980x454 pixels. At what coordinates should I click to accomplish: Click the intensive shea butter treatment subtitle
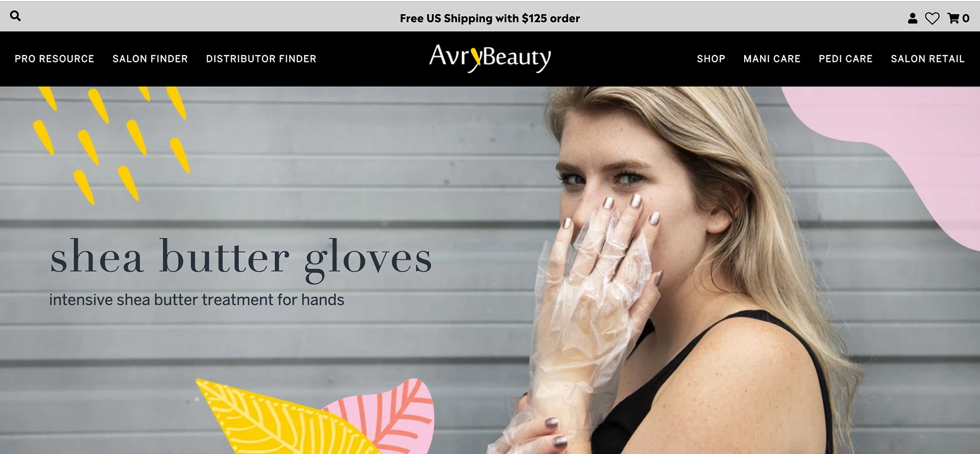pyautogui.click(x=197, y=299)
